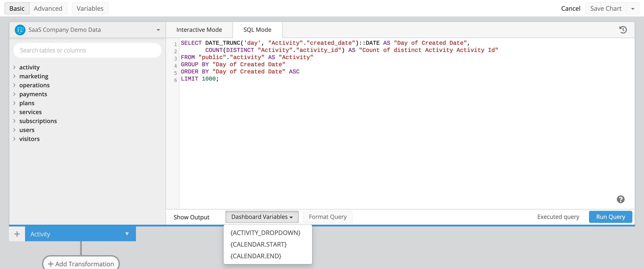Click the help question mark icon
This screenshot has width=644, height=269.
pyautogui.click(x=621, y=199)
